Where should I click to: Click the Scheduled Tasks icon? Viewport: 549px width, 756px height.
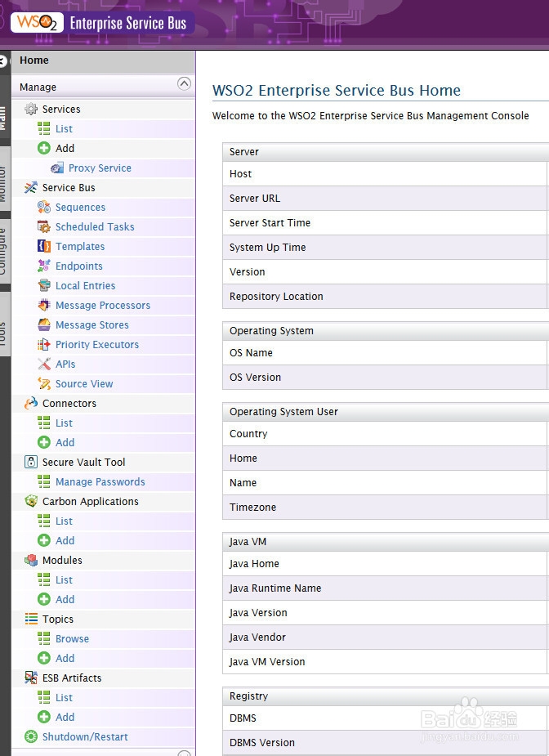point(44,226)
